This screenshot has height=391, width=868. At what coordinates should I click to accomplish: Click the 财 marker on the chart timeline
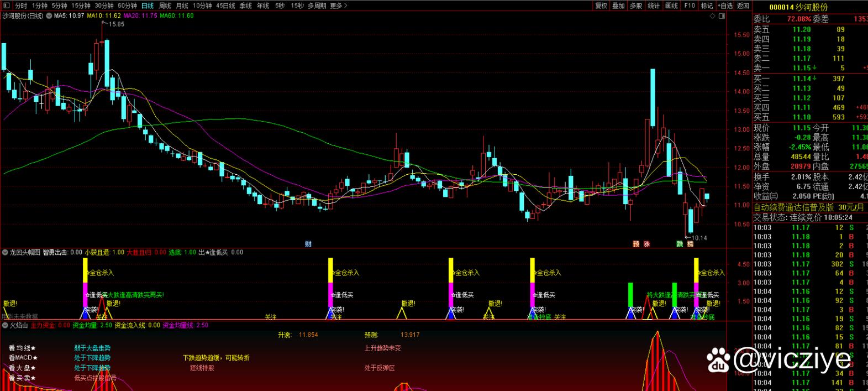click(308, 244)
